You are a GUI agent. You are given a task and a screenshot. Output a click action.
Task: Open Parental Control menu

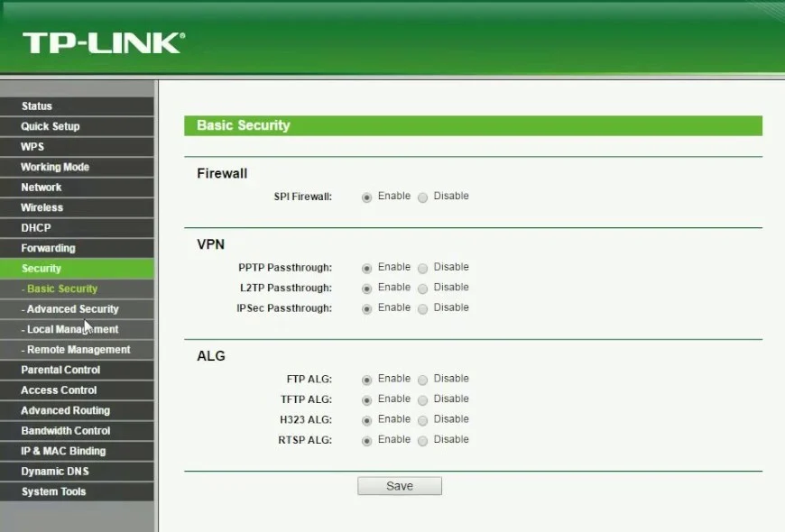click(77, 370)
